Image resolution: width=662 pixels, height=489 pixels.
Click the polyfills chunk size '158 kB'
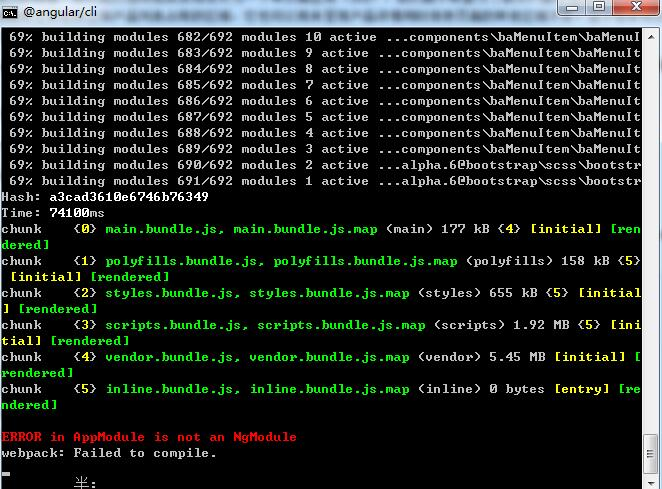585,261
